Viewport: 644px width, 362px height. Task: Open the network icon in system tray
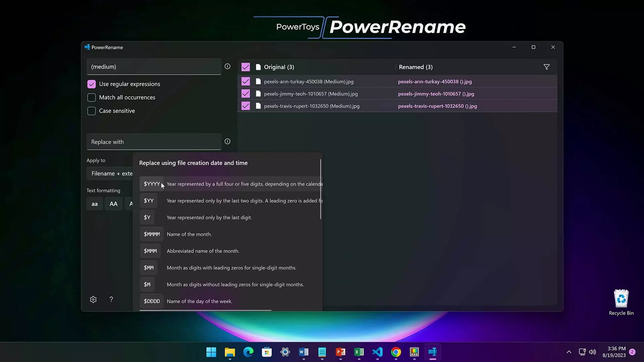coord(582,352)
